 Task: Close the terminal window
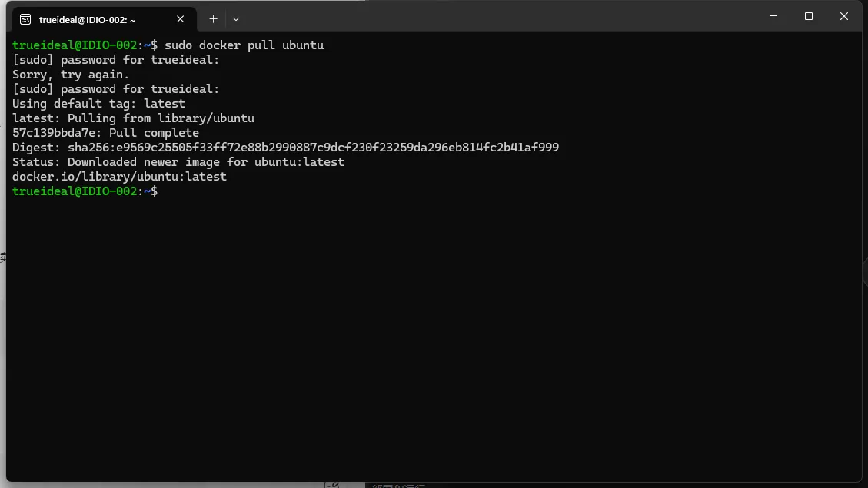click(843, 16)
